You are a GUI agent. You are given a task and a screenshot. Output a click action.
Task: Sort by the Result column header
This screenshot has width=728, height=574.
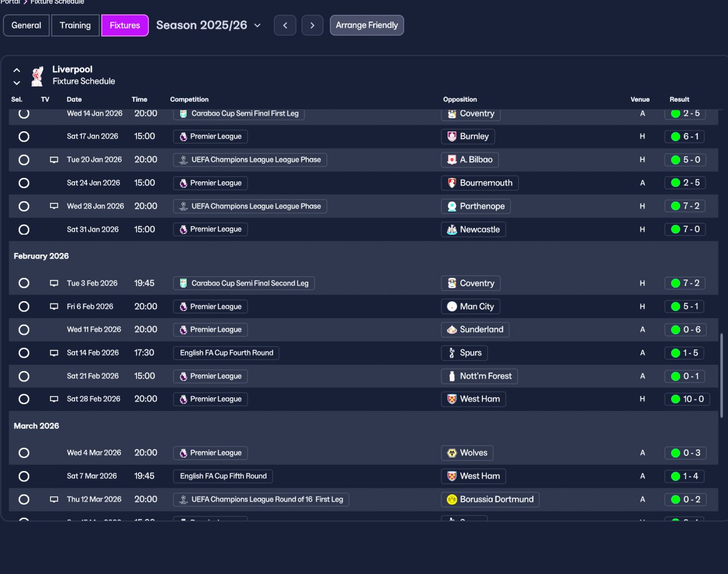(679, 99)
